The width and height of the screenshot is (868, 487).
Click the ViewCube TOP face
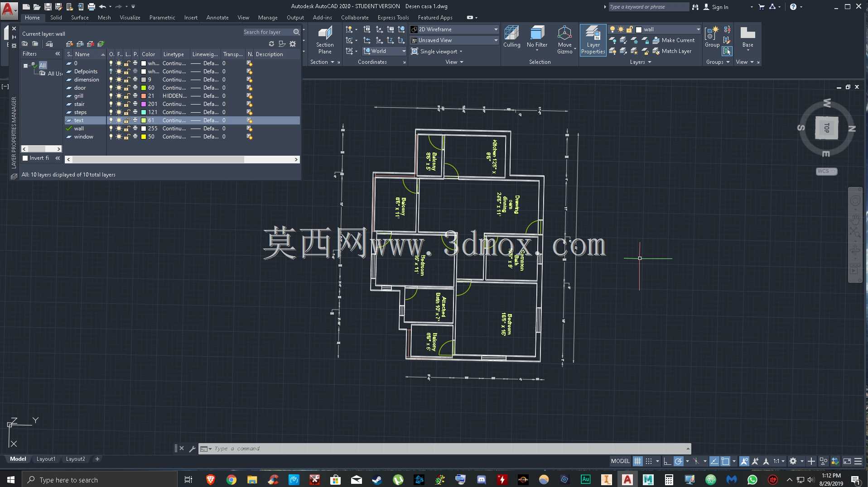click(x=826, y=128)
